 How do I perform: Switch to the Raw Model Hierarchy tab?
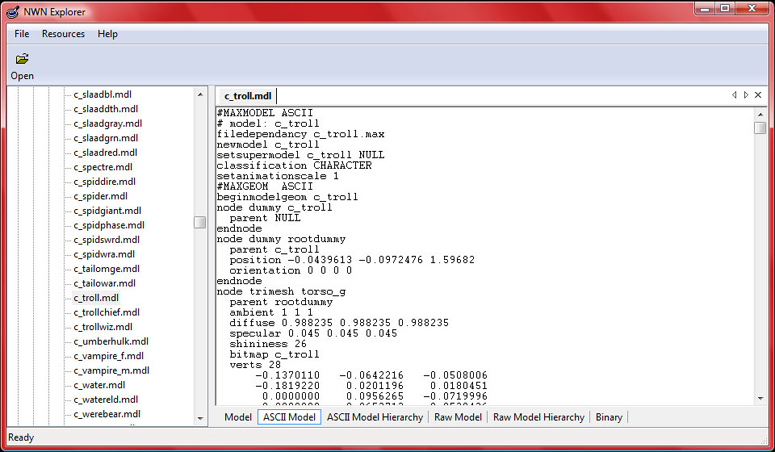pos(539,417)
